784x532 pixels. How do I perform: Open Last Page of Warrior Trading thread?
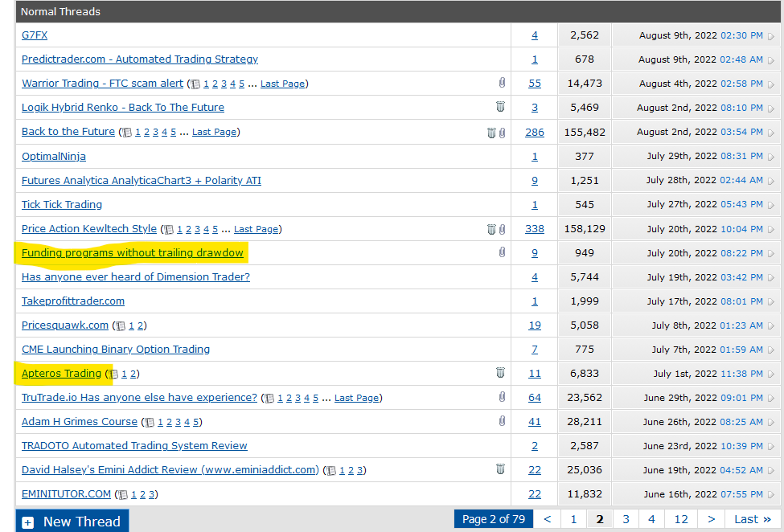tap(282, 84)
